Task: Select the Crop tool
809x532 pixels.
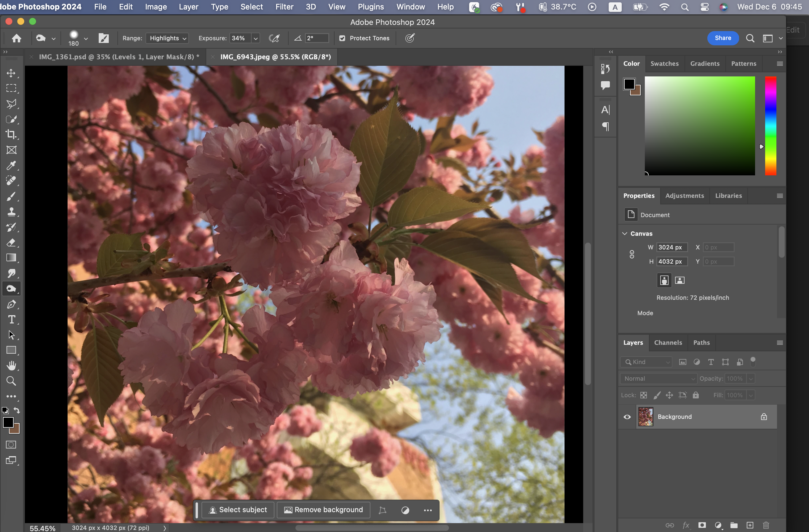Action: click(x=11, y=134)
